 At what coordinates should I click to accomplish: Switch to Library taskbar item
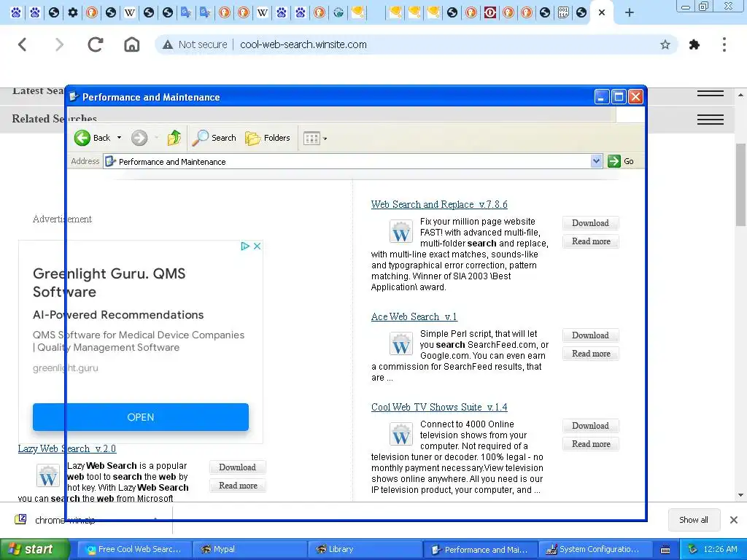point(365,550)
